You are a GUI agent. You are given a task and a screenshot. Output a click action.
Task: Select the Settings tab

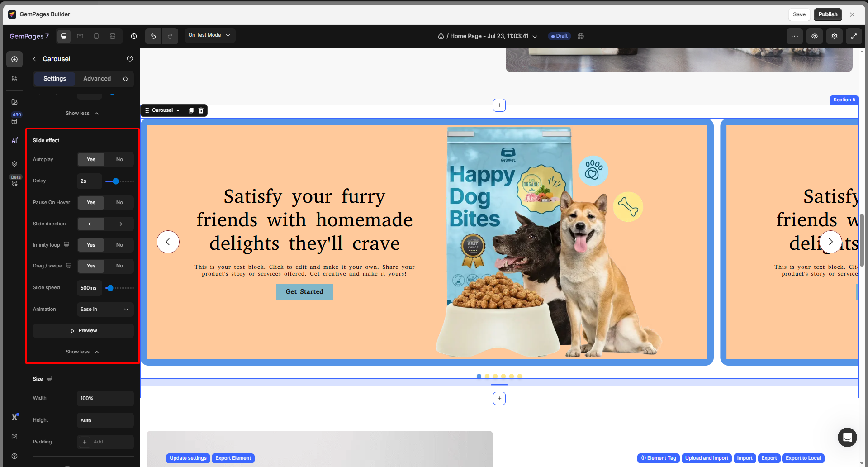coord(55,79)
